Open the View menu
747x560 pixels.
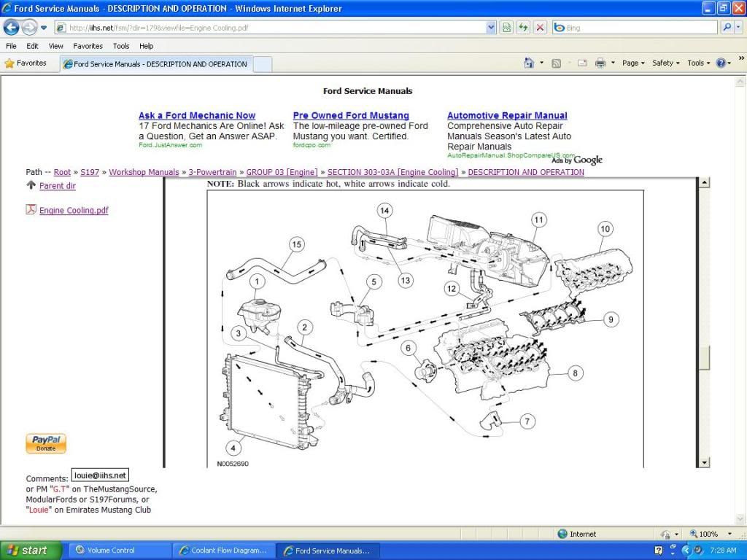(55, 46)
